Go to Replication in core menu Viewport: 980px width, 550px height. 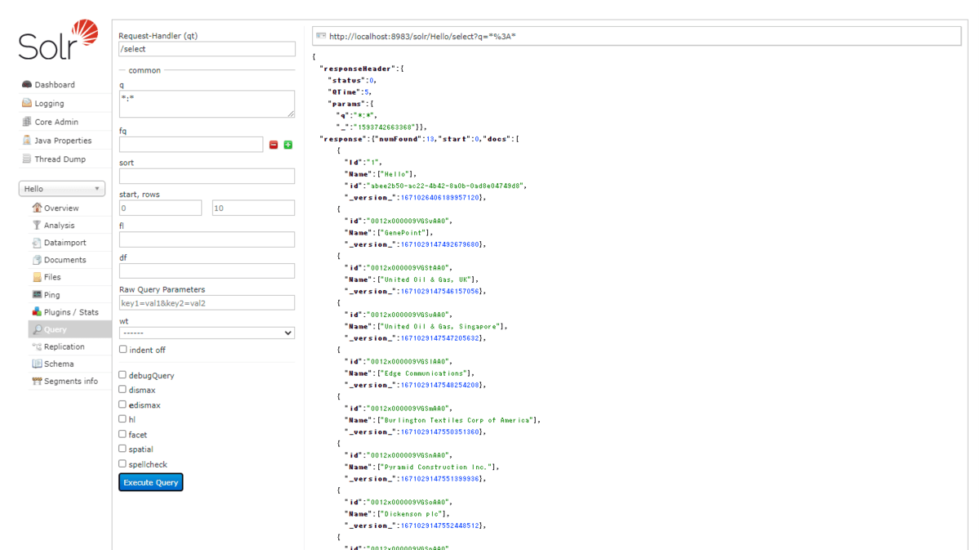[64, 347]
